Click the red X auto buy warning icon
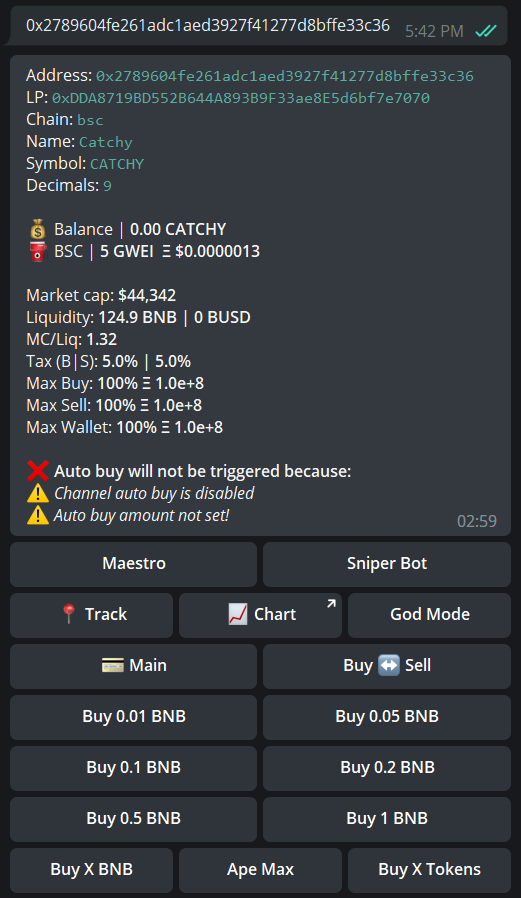Image resolution: width=521 pixels, height=898 pixels. (38, 471)
